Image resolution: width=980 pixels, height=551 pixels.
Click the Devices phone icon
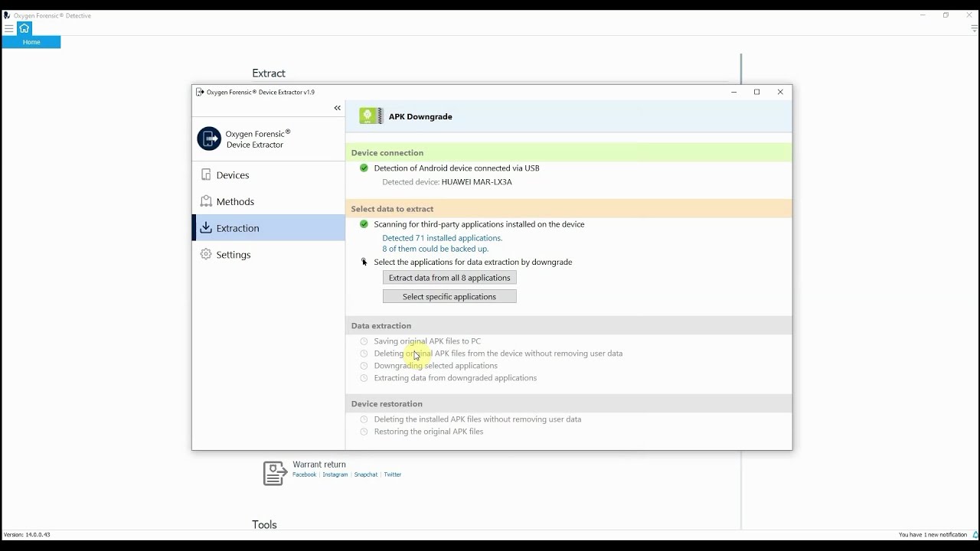point(206,174)
